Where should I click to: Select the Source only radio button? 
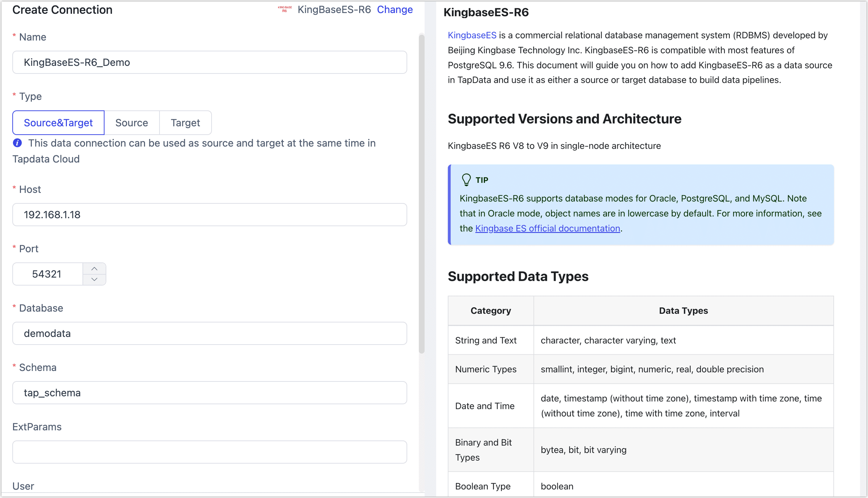[x=132, y=122]
